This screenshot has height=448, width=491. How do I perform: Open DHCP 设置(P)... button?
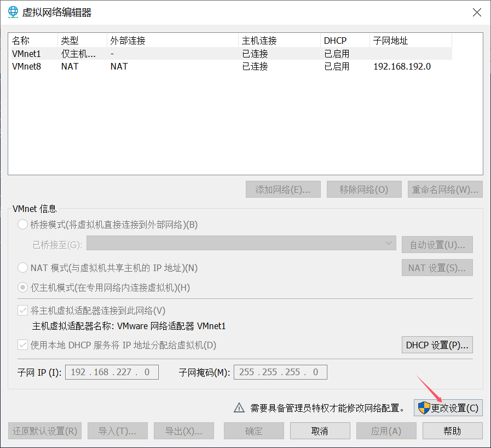(437, 345)
